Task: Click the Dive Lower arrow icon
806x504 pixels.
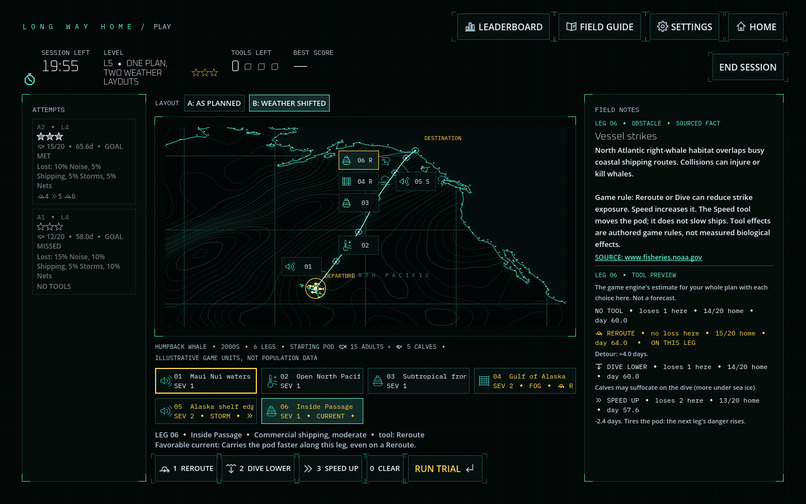Action: click(x=231, y=469)
